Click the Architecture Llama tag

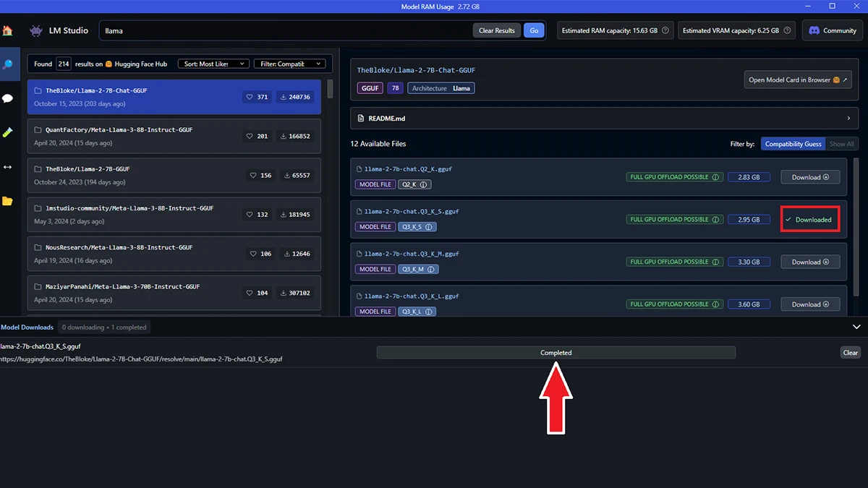click(441, 88)
